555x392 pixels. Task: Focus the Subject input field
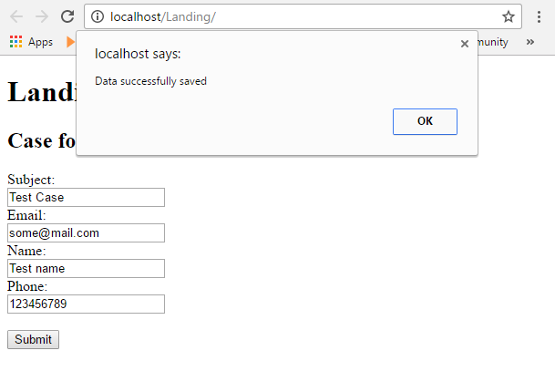click(x=86, y=197)
